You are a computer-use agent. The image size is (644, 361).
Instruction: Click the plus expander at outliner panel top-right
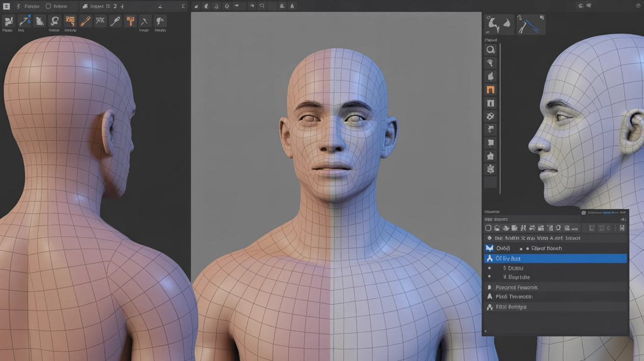[x=624, y=219]
